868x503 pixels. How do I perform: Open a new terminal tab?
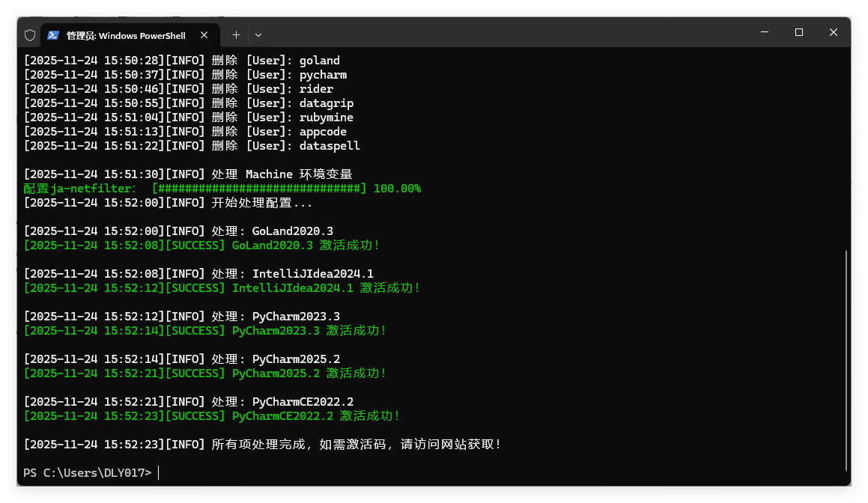coord(235,34)
